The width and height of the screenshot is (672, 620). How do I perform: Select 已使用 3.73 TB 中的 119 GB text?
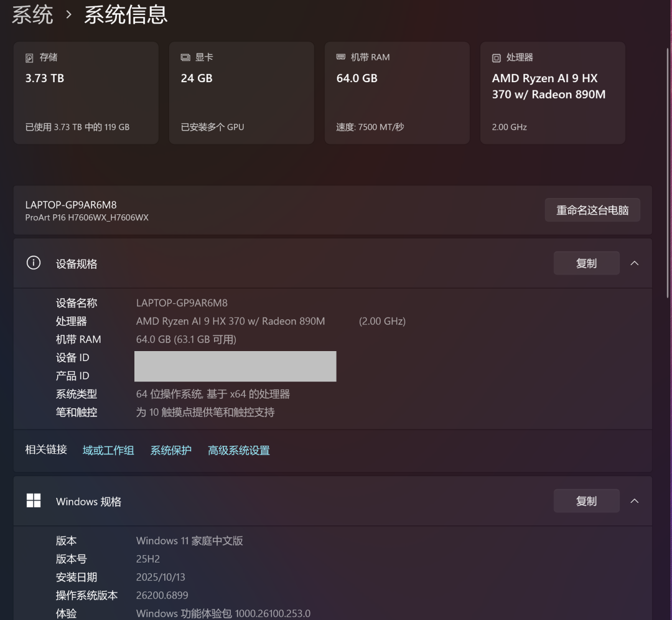77,127
